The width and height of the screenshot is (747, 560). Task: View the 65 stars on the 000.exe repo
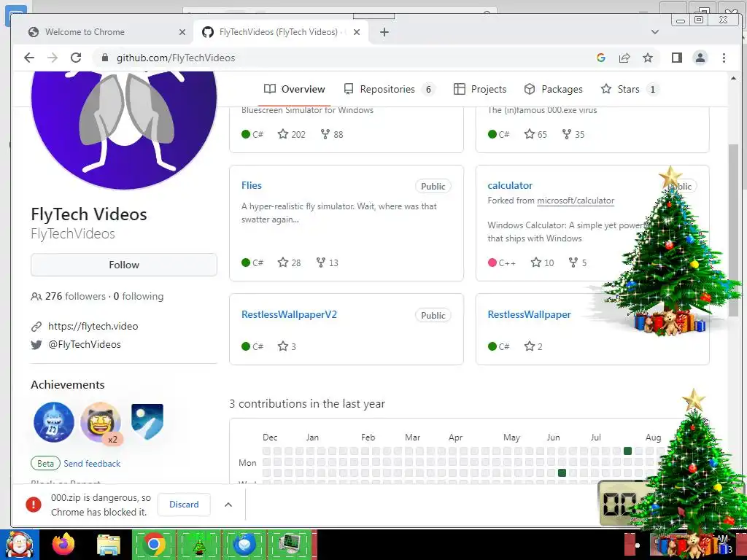click(535, 134)
